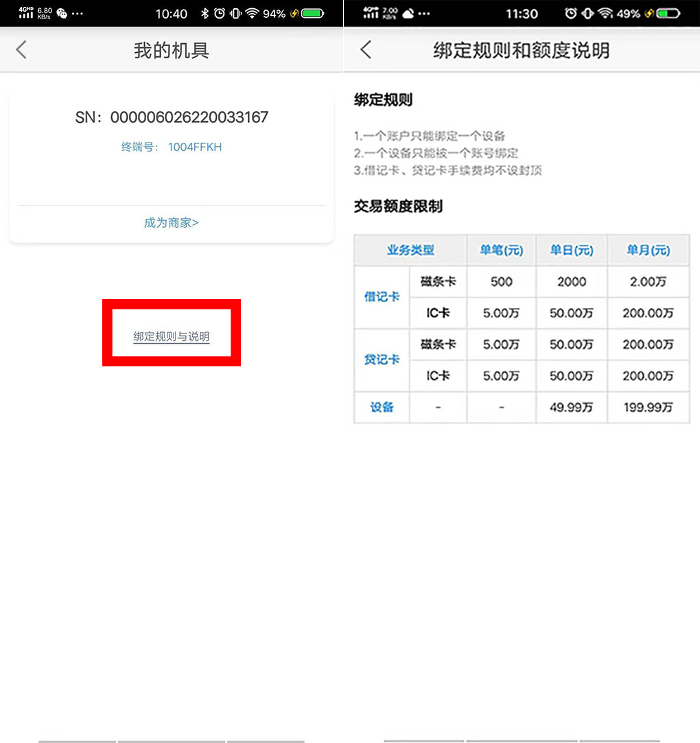Tap the vibrate mode icon in status bar

pyautogui.click(x=236, y=13)
